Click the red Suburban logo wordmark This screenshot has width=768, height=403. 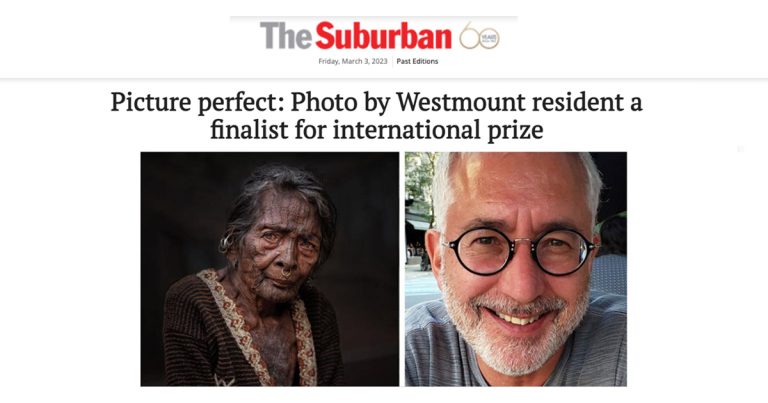(383, 36)
